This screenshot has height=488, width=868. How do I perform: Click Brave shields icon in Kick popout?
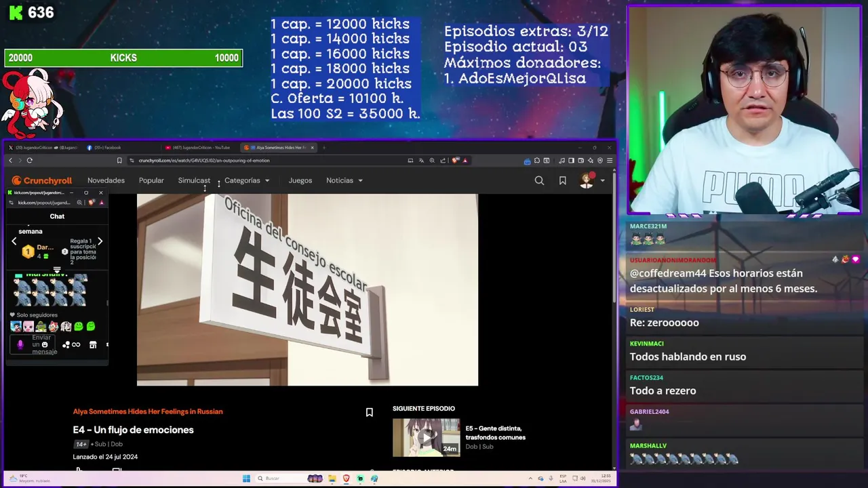tap(92, 203)
